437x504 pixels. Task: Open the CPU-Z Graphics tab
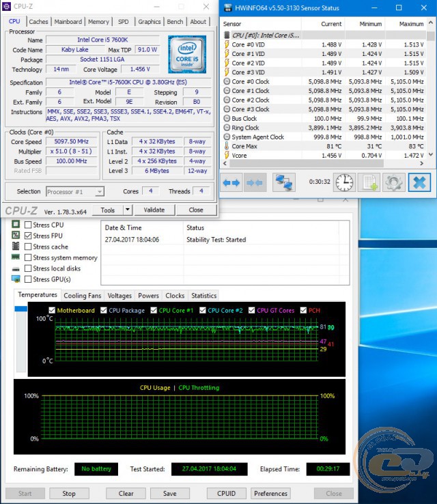150,22
